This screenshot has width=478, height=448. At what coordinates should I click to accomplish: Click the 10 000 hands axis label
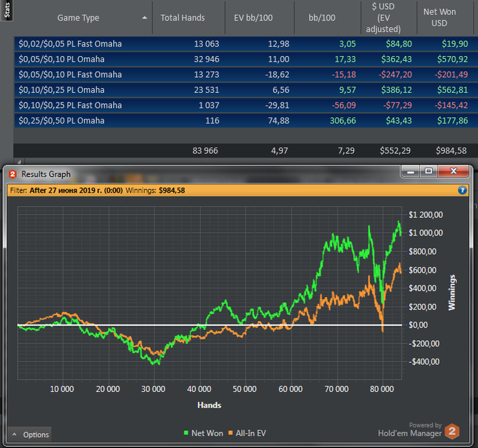pos(62,389)
